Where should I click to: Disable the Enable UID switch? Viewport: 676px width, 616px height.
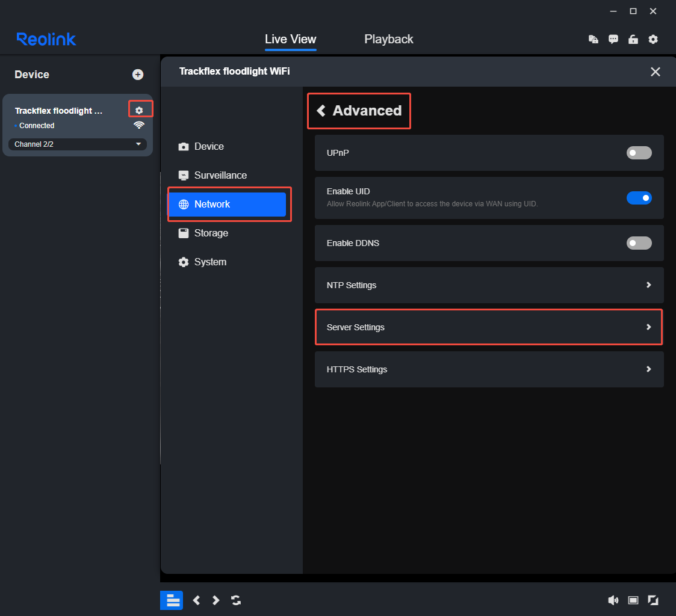click(x=639, y=198)
